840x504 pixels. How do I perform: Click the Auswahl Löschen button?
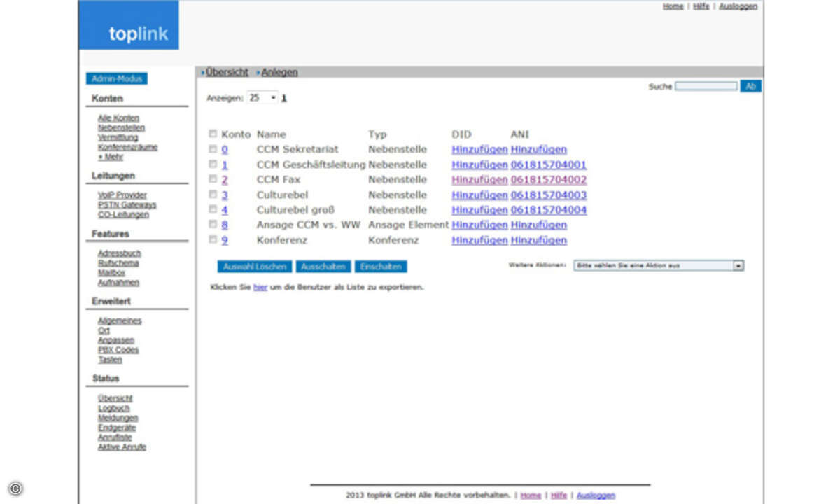point(255,267)
